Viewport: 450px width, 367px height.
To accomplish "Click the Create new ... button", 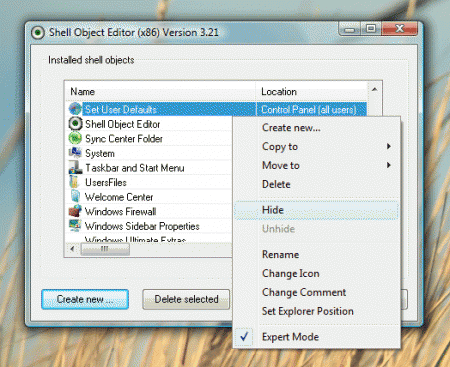I will click(x=85, y=299).
